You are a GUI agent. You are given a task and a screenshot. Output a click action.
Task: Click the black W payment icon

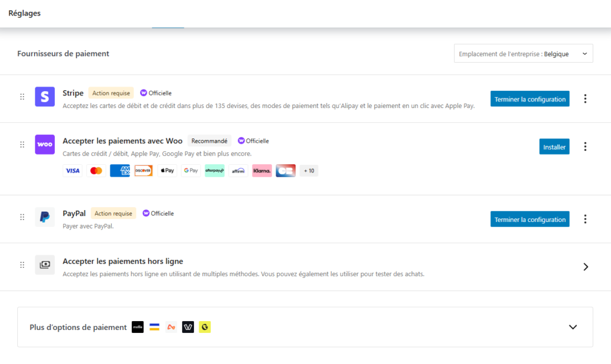(x=188, y=327)
